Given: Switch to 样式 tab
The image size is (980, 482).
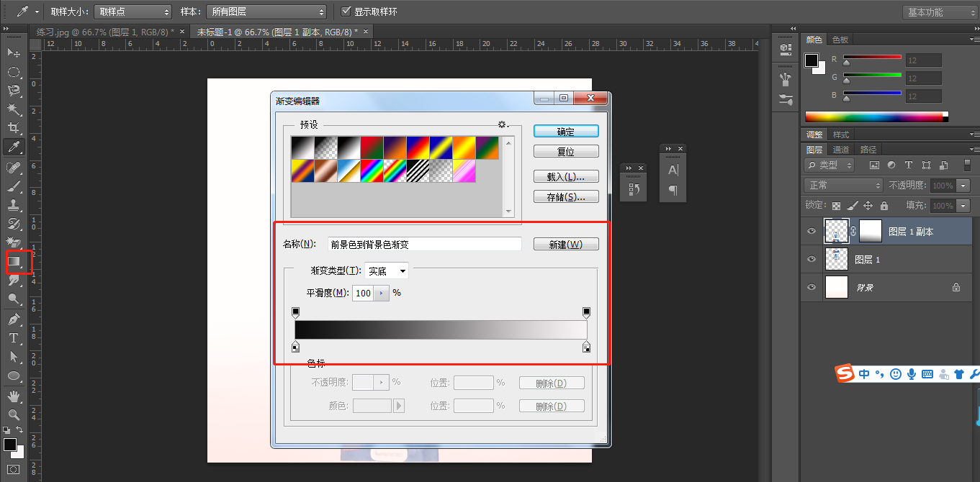Looking at the screenshot, I should pos(841,135).
